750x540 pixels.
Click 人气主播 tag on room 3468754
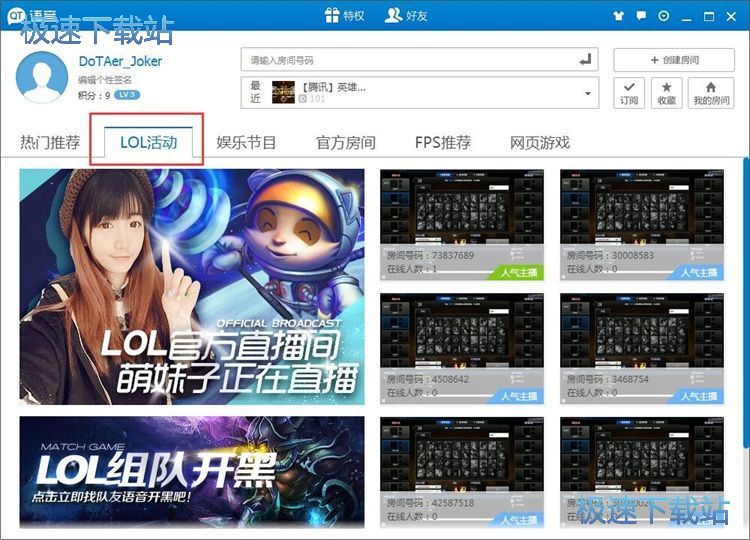(x=698, y=397)
